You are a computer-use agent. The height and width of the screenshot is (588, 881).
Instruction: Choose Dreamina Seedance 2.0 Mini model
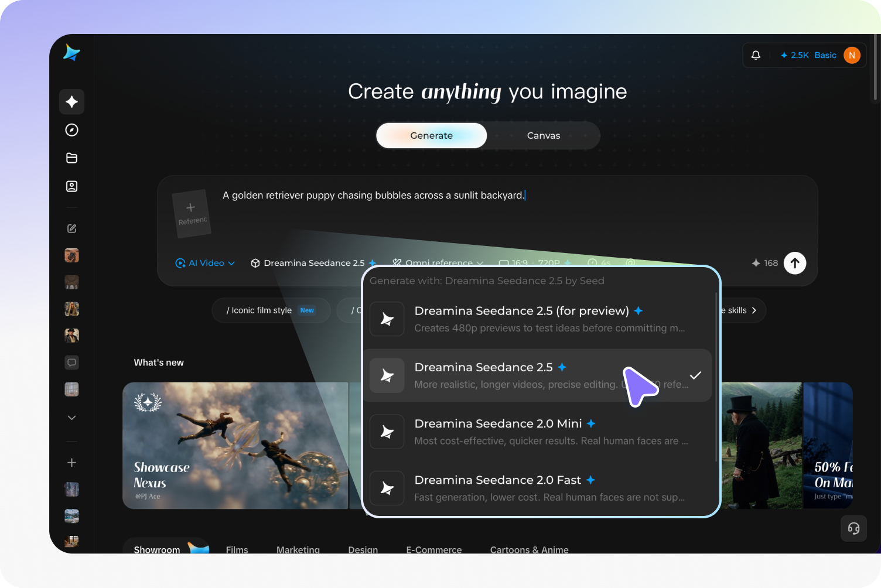point(538,432)
